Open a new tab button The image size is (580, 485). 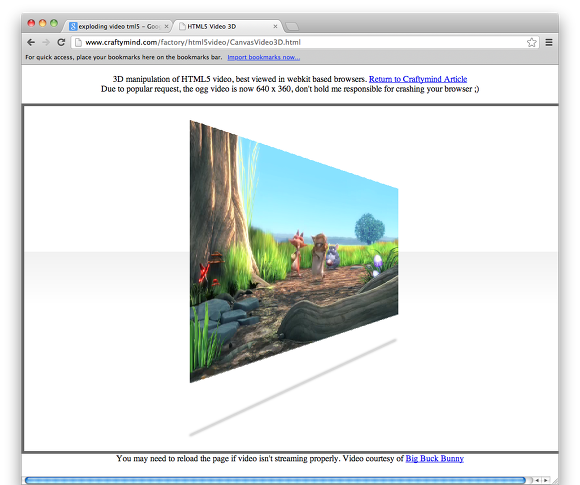point(292,27)
